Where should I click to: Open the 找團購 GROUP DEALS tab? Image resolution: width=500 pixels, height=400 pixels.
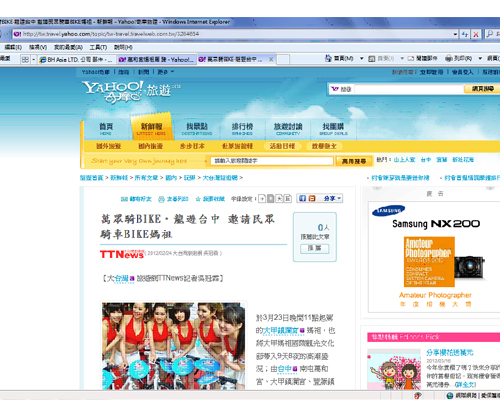pyautogui.click(x=333, y=129)
